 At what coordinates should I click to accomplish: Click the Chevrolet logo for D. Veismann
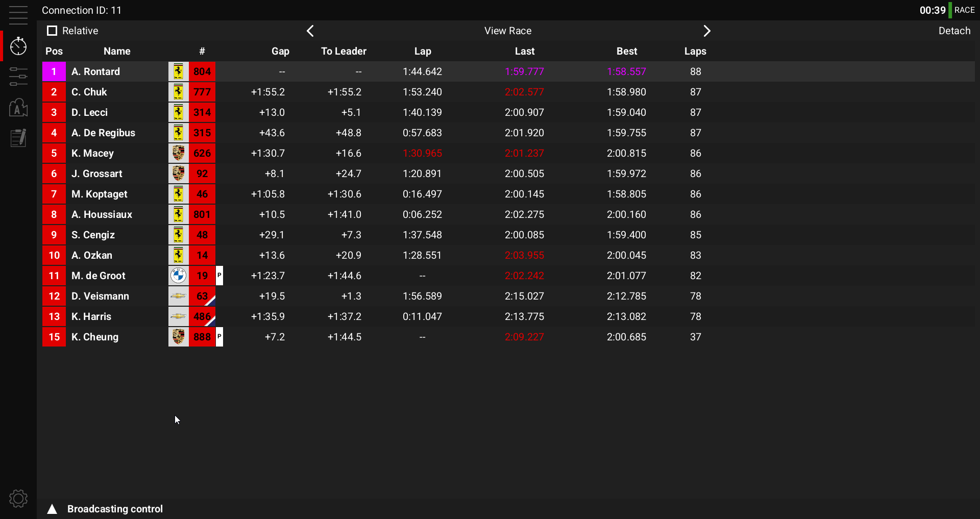(178, 296)
